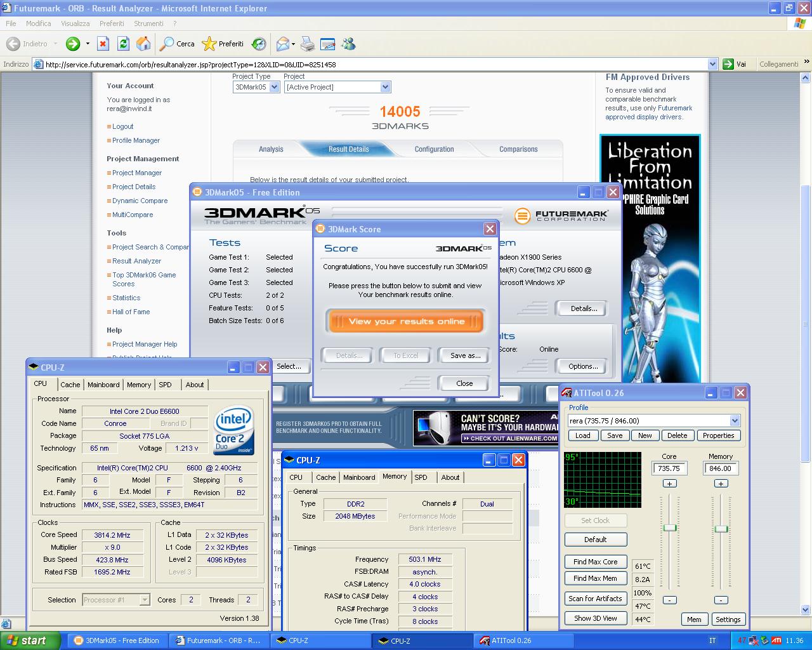Click 3DMark05 Options... button
Viewport: 812px width, 650px height.
[583, 366]
